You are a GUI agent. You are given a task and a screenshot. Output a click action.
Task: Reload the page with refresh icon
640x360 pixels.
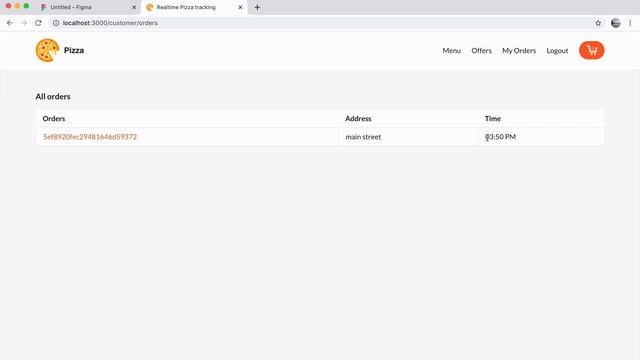click(x=38, y=23)
